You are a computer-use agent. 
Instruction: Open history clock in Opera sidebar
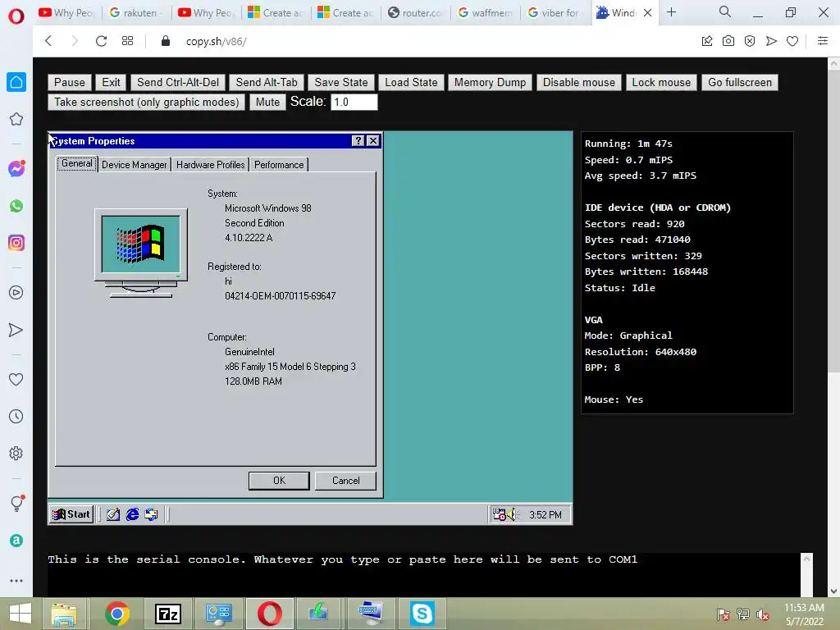(16, 416)
